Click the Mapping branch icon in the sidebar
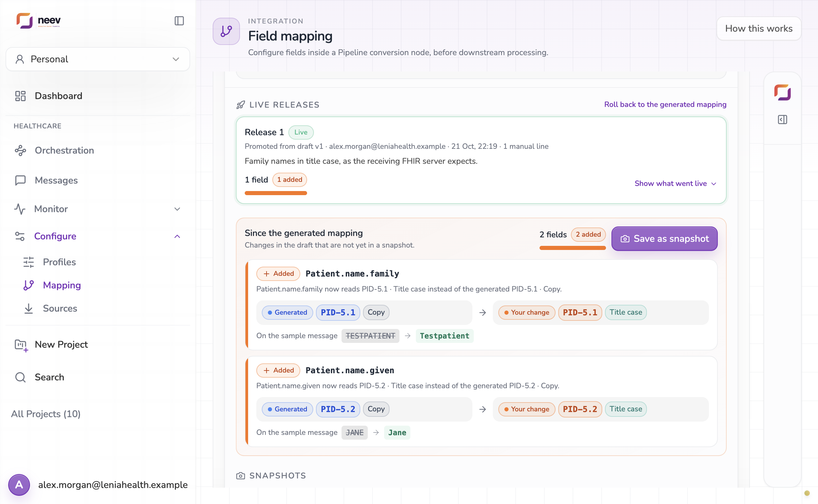The width and height of the screenshot is (818, 504). 29,285
